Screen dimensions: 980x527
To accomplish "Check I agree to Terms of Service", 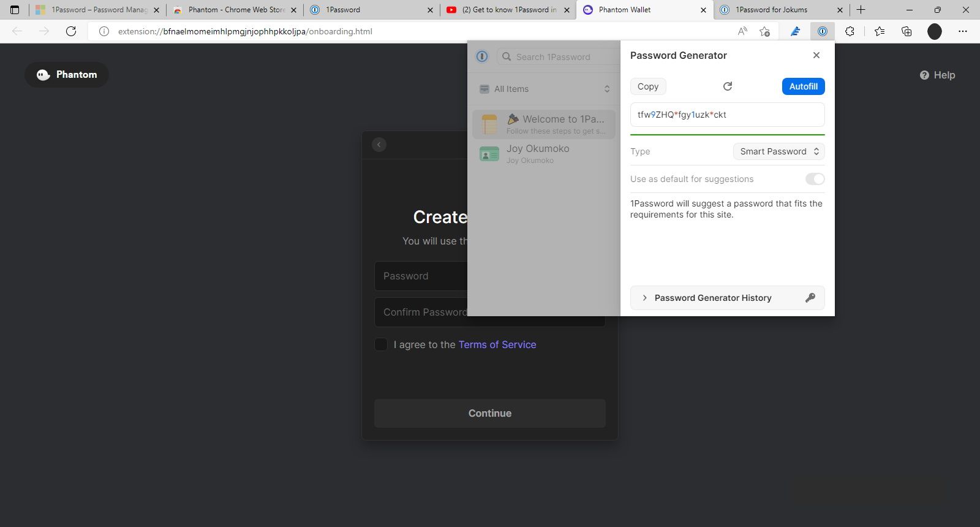I will point(381,344).
